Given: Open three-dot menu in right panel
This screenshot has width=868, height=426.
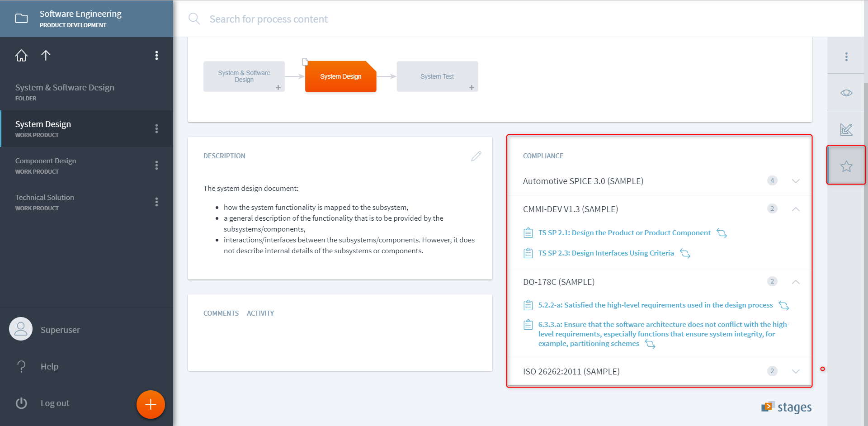Looking at the screenshot, I should pos(846,57).
